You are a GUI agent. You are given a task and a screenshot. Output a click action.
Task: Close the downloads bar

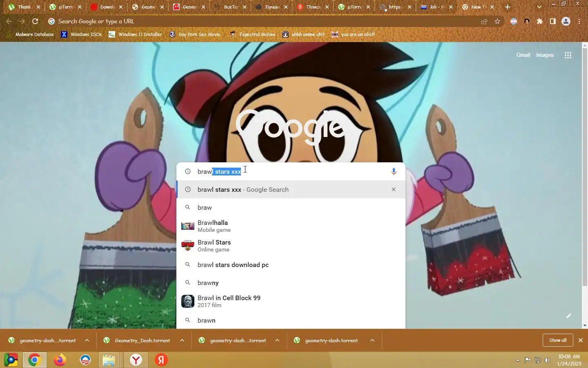(580, 340)
